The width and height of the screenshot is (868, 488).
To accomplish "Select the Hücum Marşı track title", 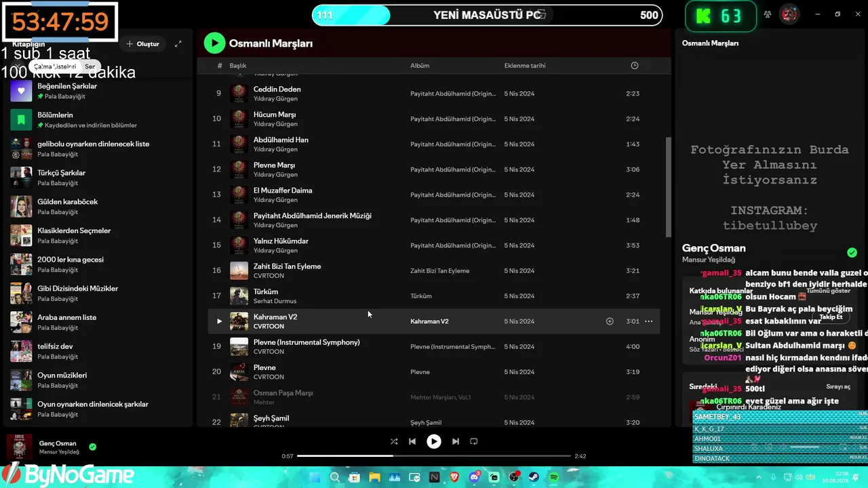I will pyautogui.click(x=275, y=115).
